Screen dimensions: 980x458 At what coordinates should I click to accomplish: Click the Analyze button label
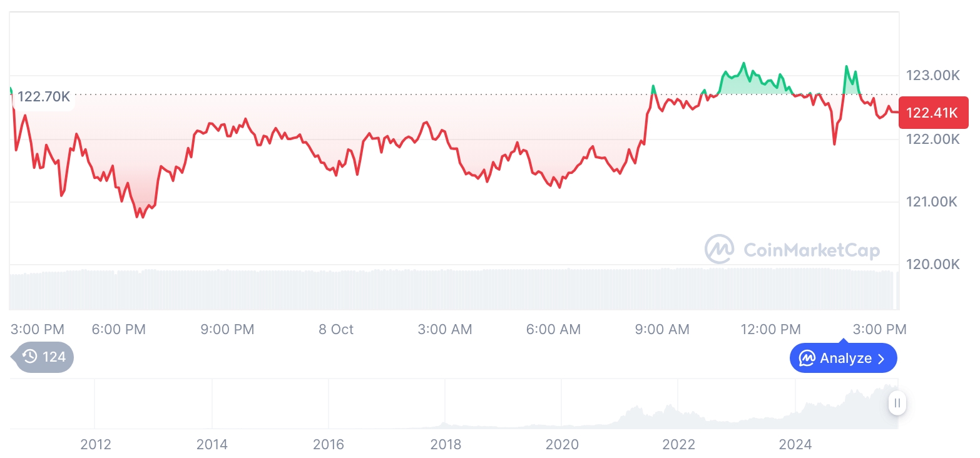pyautogui.click(x=845, y=359)
